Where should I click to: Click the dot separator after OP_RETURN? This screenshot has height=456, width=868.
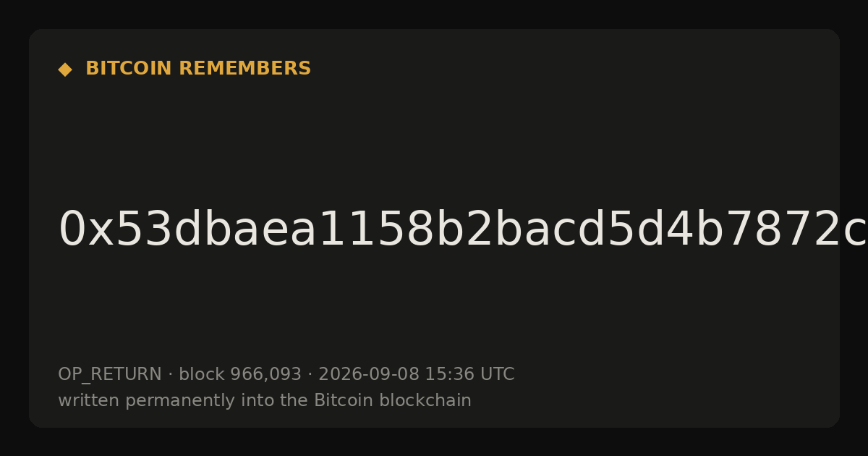(170, 375)
